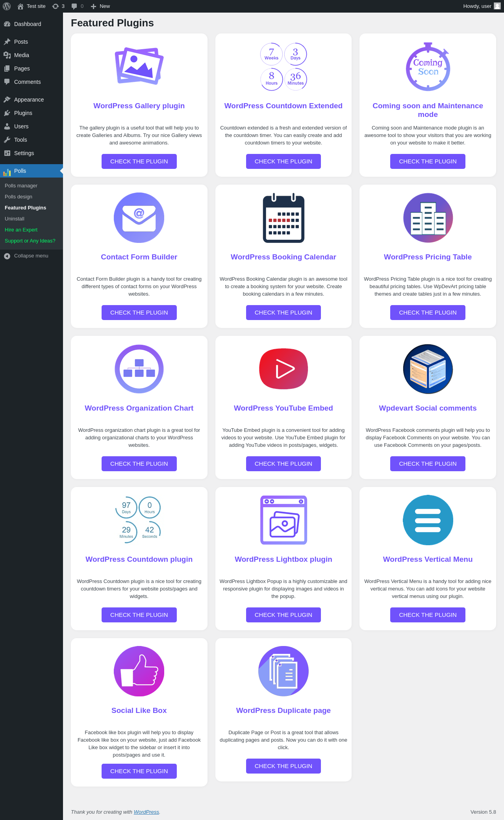Viewport: 504px width, 820px height.
Task: Click the plus New icon in admin bar
Action: point(93,6)
